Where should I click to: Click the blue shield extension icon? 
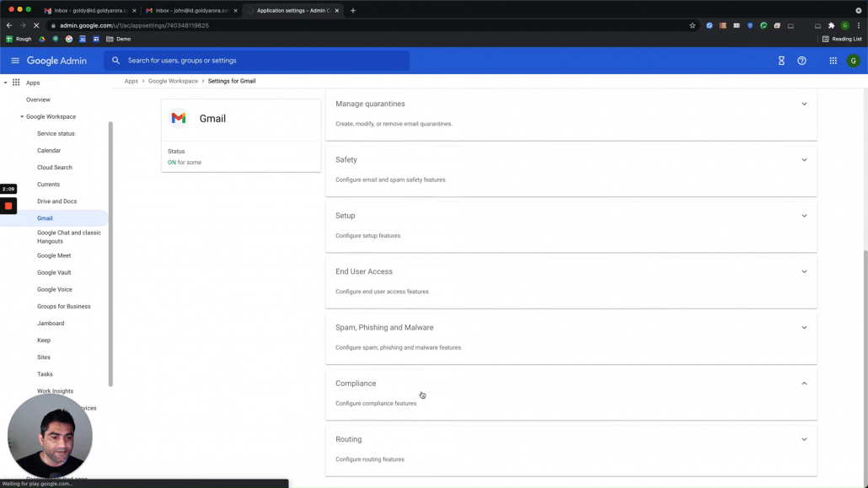pyautogui.click(x=750, y=25)
